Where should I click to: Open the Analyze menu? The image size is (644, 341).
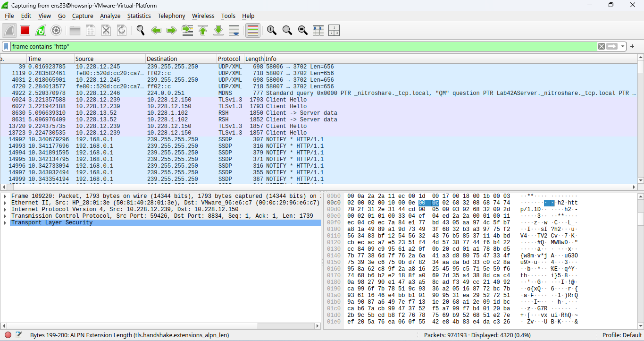110,16
